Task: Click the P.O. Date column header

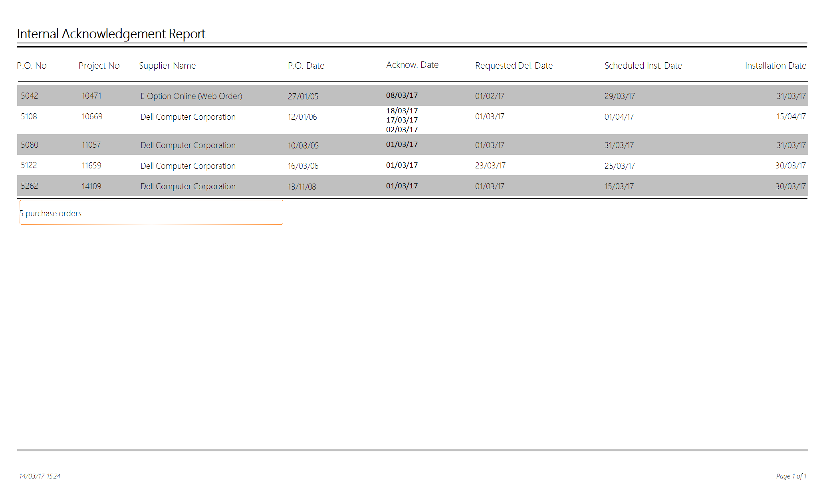Action: [306, 65]
